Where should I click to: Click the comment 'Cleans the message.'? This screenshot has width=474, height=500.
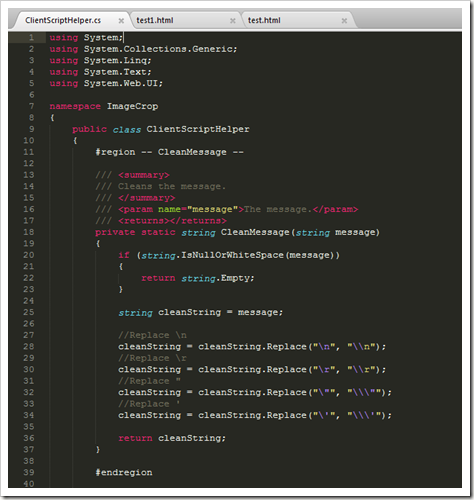pos(172,186)
